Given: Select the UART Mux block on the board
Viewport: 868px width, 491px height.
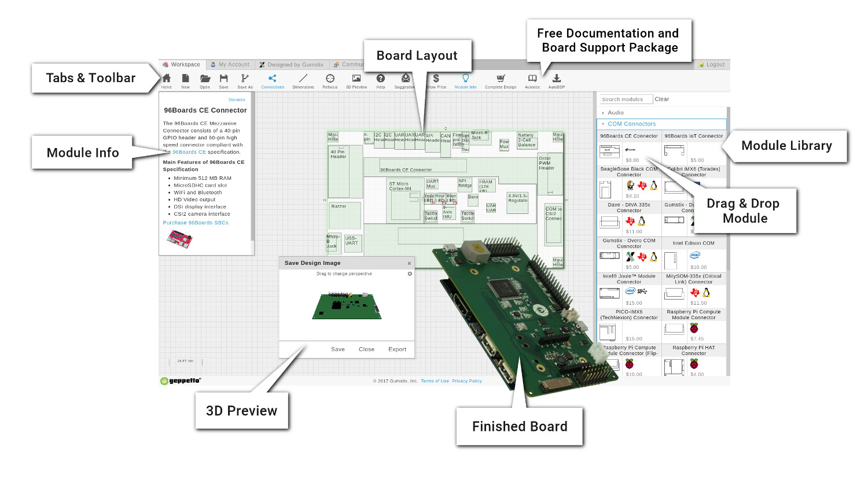Looking at the screenshot, I should click(433, 184).
